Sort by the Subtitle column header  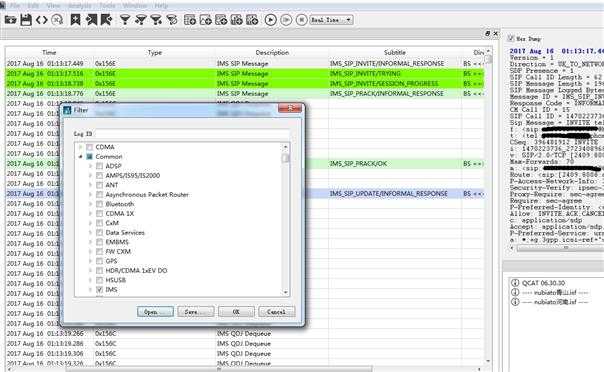click(395, 52)
